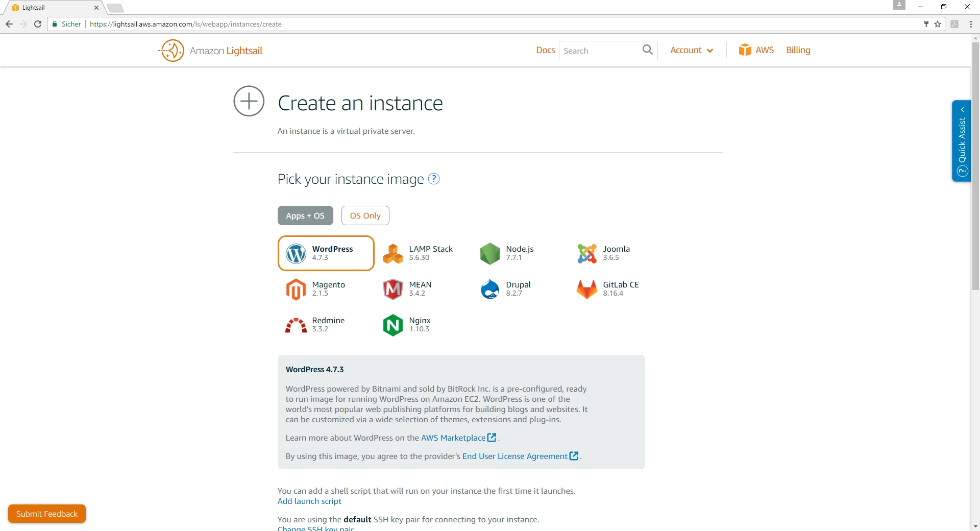Switch to OS Only tab

tap(365, 215)
